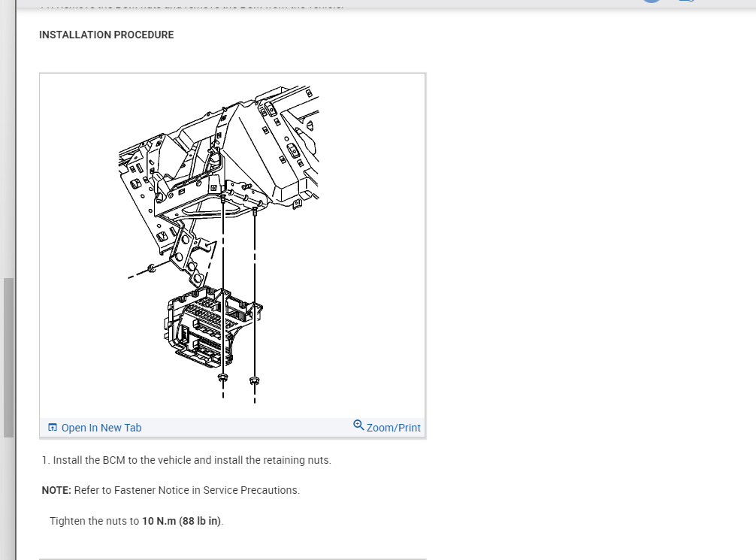Click the new-tab icon beside Open In New Tab
Image resolution: width=756 pixels, height=560 pixels.
coord(53,428)
